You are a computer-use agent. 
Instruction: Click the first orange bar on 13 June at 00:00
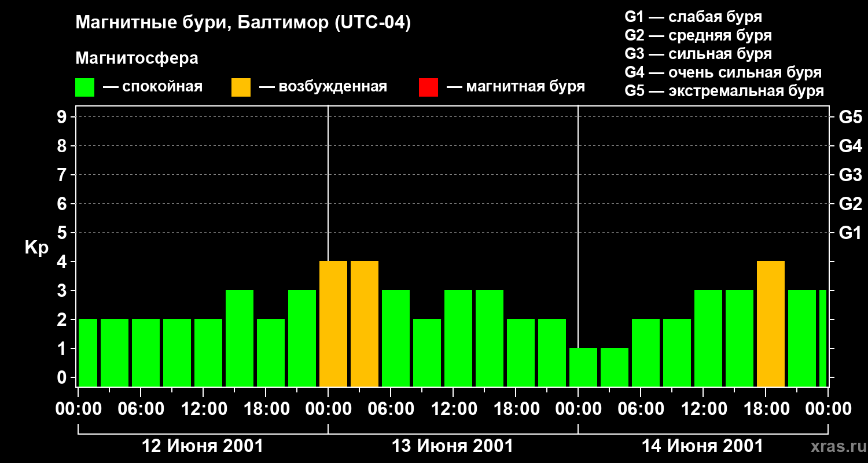[333, 324]
